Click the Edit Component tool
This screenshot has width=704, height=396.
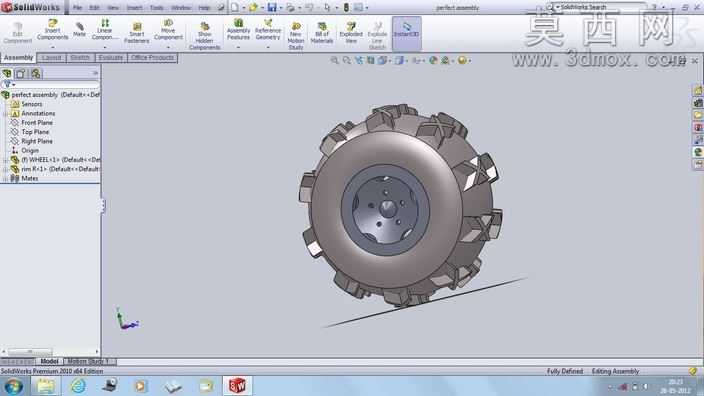click(x=18, y=33)
